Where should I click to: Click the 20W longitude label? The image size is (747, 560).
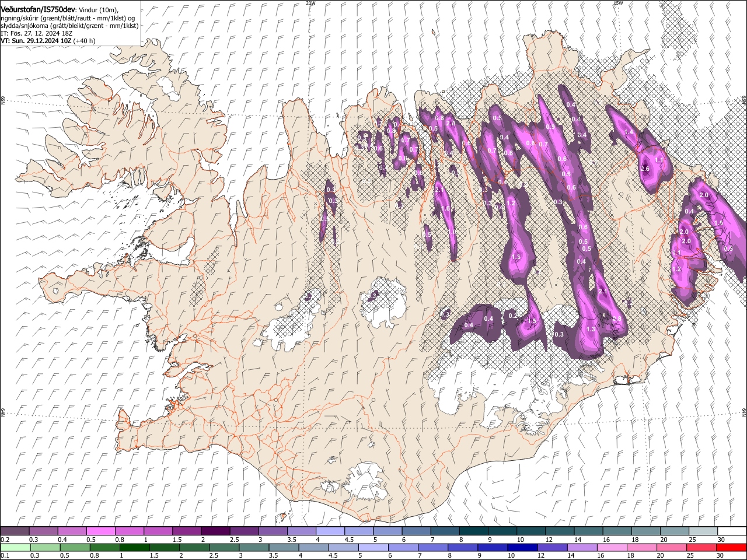click(310, 3)
